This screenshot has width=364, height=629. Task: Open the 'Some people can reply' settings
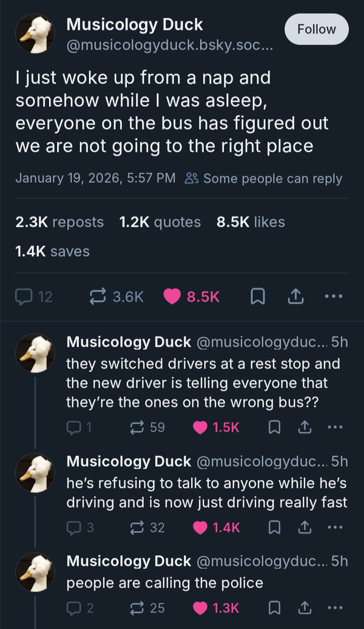[264, 178]
